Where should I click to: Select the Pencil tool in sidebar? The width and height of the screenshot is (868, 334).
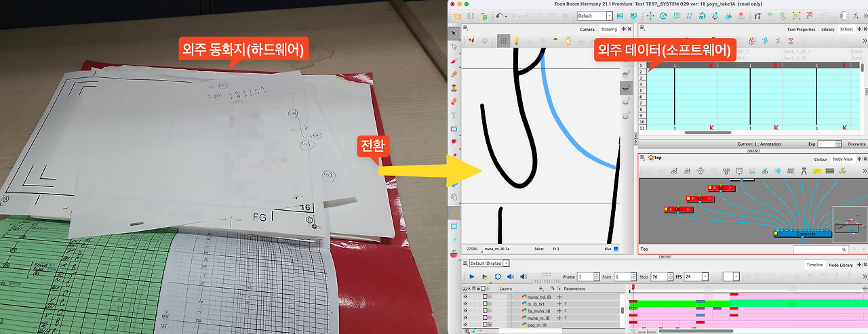(454, 73)
